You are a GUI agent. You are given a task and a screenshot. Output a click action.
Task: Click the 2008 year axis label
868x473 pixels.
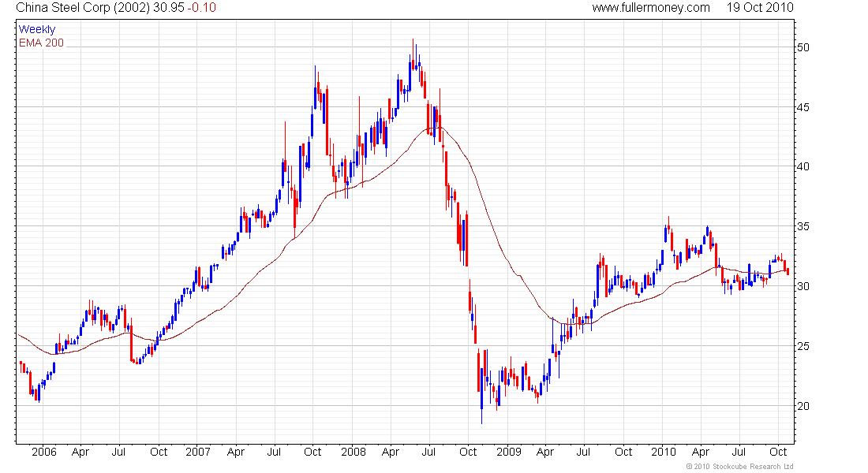point(354,452)
